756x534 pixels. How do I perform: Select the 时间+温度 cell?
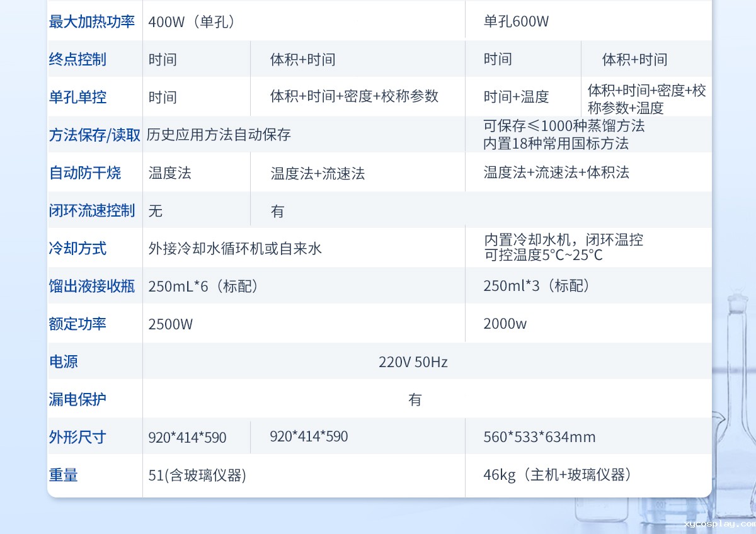(x=516, y=97)
